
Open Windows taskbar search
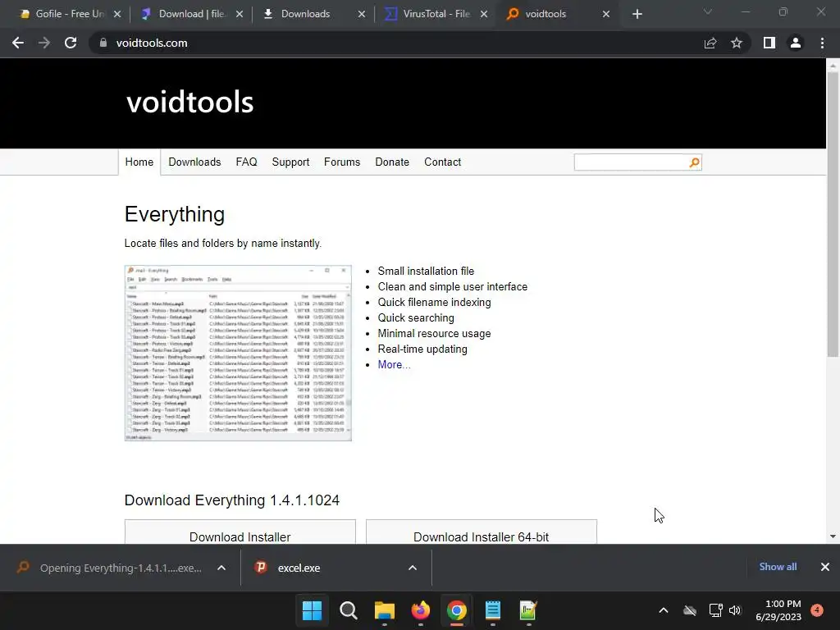(348, 610)
